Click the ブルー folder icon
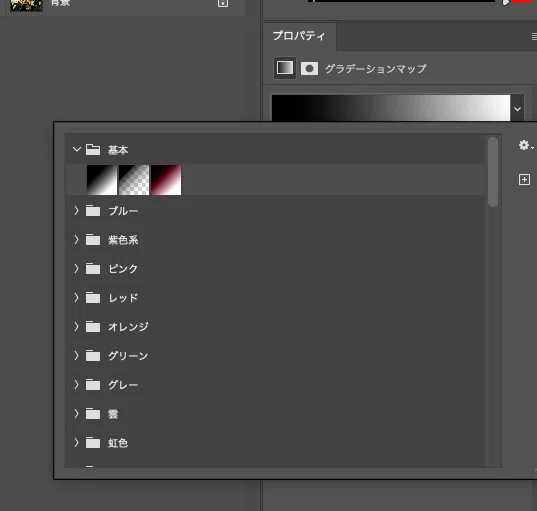The image size is (537, 511). click(93, 211)
